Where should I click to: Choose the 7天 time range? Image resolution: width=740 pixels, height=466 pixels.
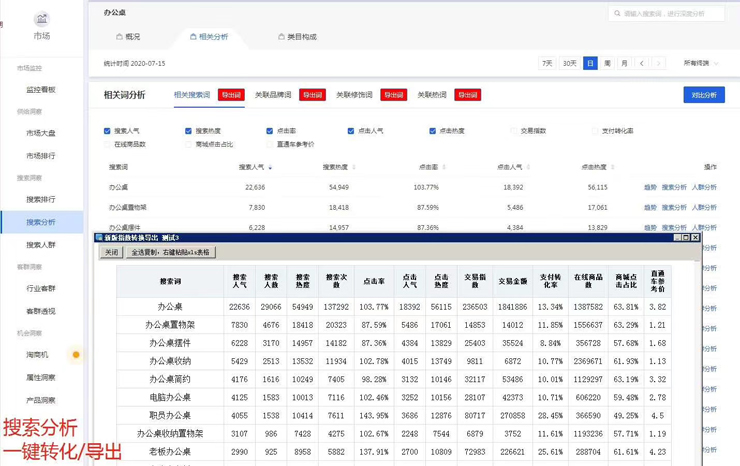pyautogui.click(x=547, y=63)
